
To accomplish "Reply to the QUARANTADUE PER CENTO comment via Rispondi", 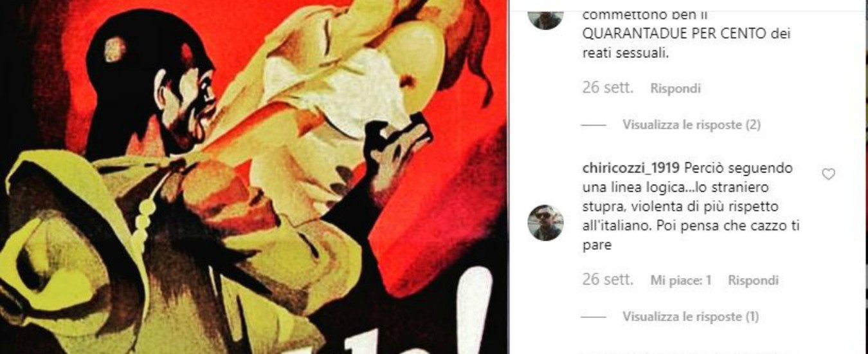I will coord(675,89).
